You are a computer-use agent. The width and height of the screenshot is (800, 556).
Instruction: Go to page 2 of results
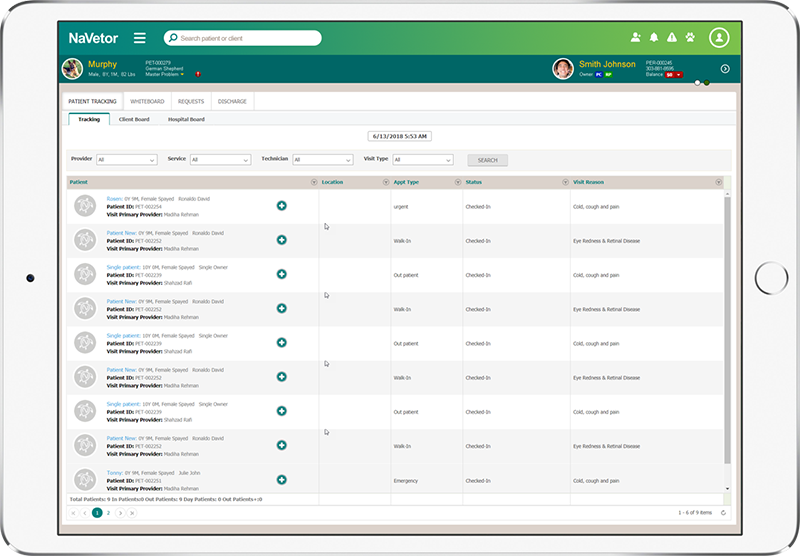pyautogui.click(x=108, y=513)
